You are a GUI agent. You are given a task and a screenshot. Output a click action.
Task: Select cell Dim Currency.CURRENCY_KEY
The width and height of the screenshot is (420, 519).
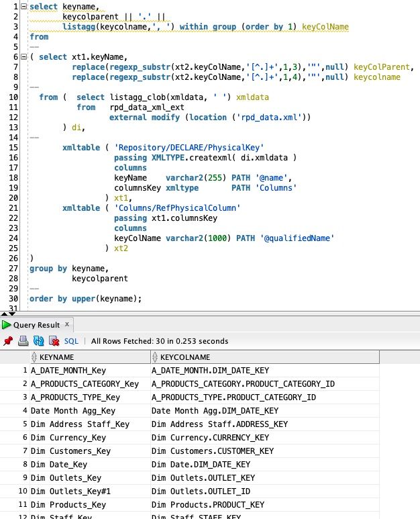265,438
